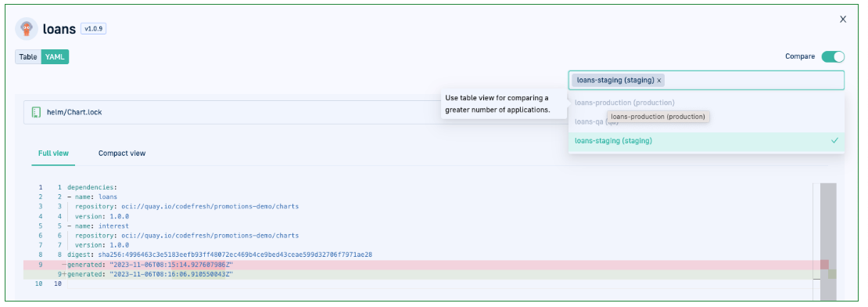
Task: Click the diff minimap overview slider
Action: tap(828, 241)
